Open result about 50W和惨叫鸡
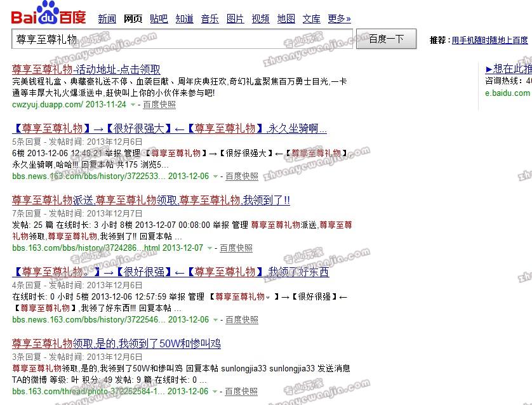532x405 pixels. (116, 343)
